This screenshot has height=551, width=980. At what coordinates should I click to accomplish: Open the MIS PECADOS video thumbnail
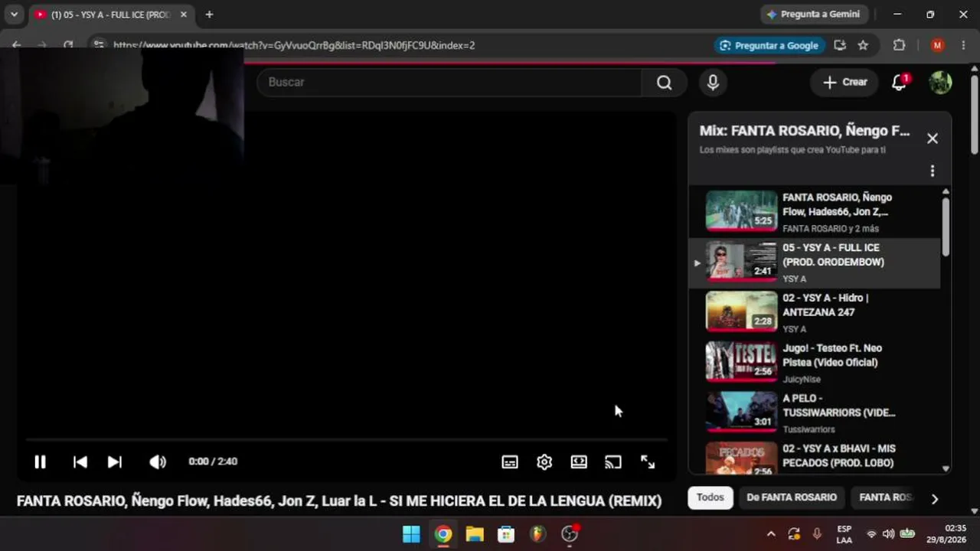point(741,458)
